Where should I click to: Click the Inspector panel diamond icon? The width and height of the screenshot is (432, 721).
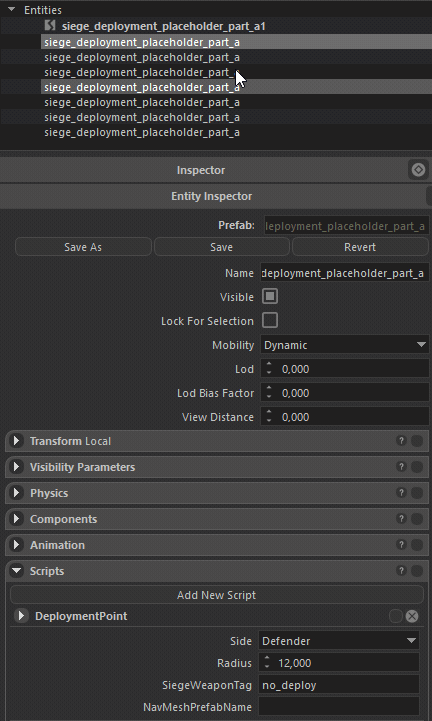point(418,170)
